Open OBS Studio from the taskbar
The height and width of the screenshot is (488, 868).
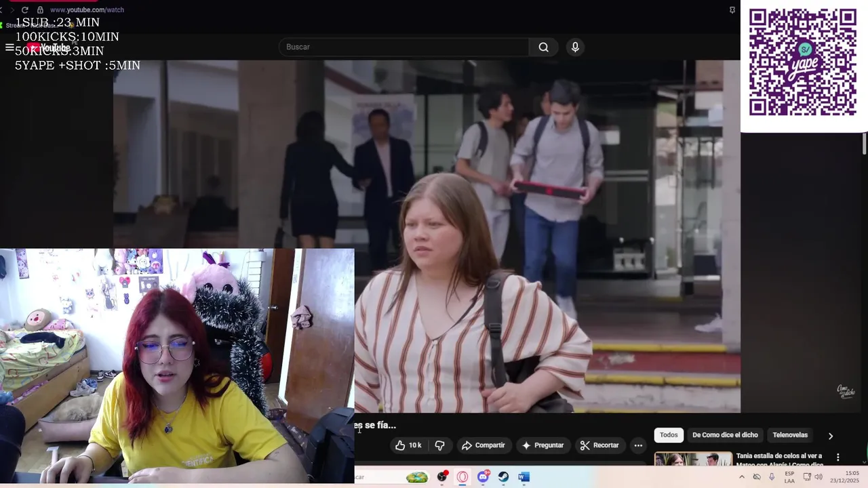coord(442,477)
